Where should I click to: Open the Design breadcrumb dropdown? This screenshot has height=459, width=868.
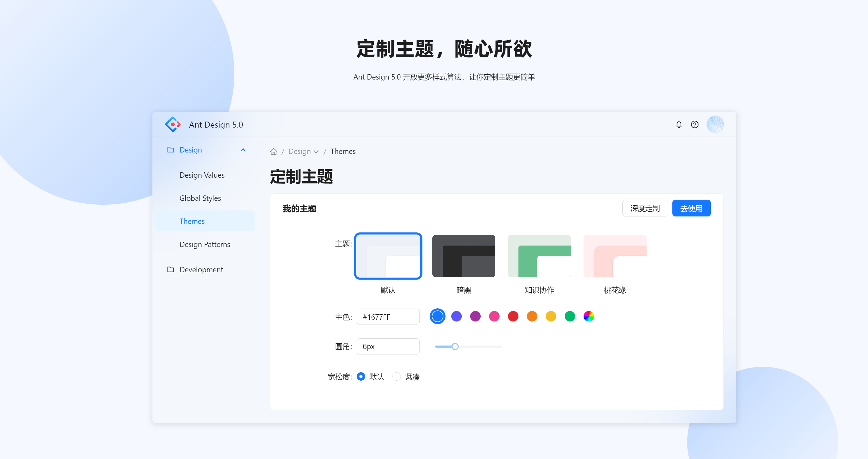303,151
